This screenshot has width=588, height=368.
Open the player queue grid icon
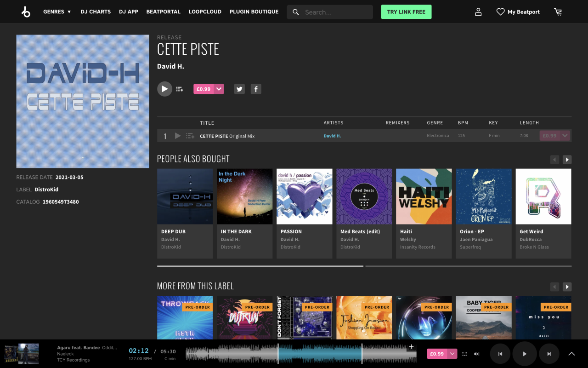pyautogui.click(x=464, y=354)
